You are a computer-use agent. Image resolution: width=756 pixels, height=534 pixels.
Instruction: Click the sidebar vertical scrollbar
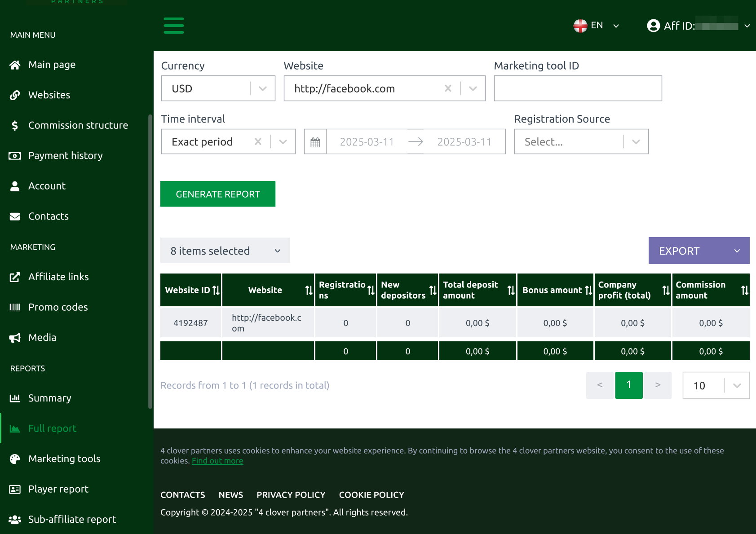pos(150,262)
